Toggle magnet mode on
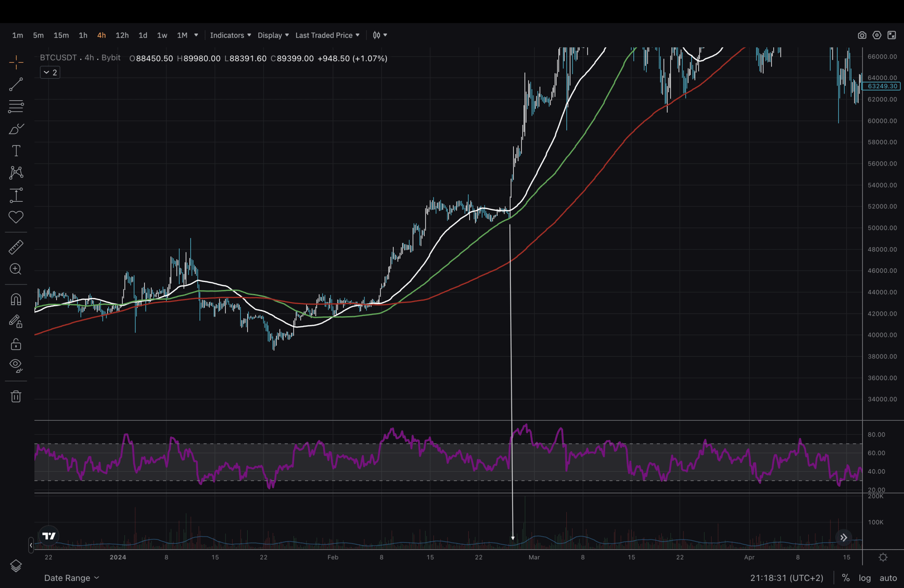 coord(16,300)
